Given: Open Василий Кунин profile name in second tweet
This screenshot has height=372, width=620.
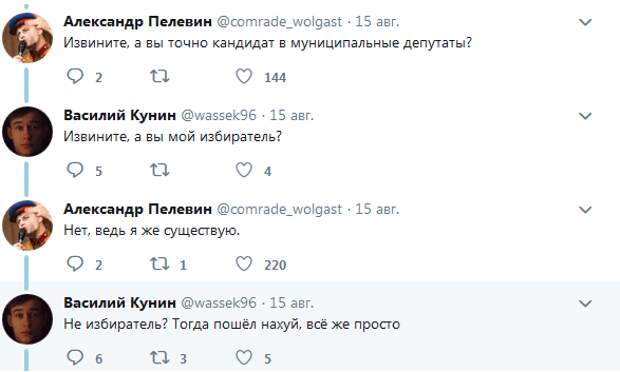Looking at the screenshot, I should pyautogui.click(x=120, y=115).
